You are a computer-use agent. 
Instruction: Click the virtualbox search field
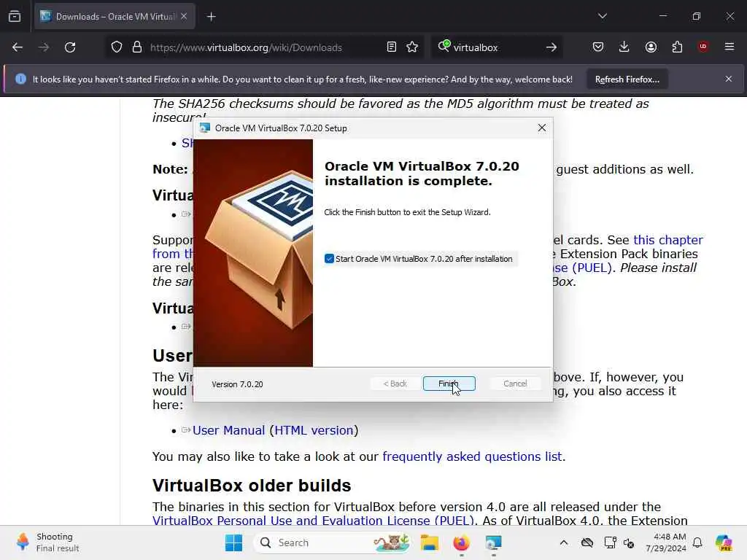pos(495,47)
